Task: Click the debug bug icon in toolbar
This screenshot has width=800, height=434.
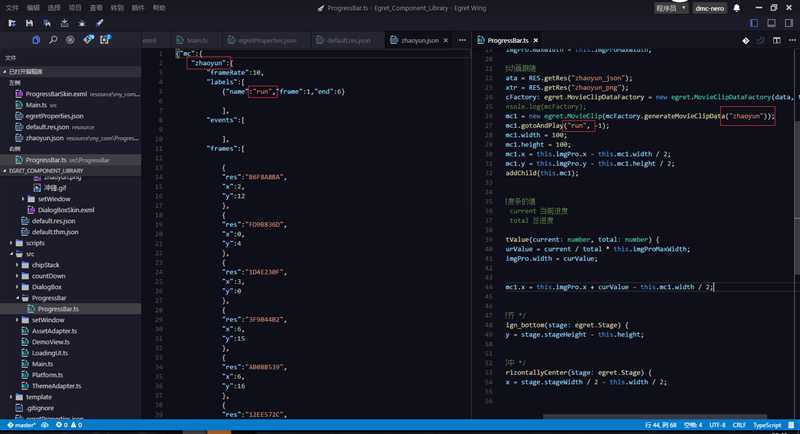Action: pos(82,23)
